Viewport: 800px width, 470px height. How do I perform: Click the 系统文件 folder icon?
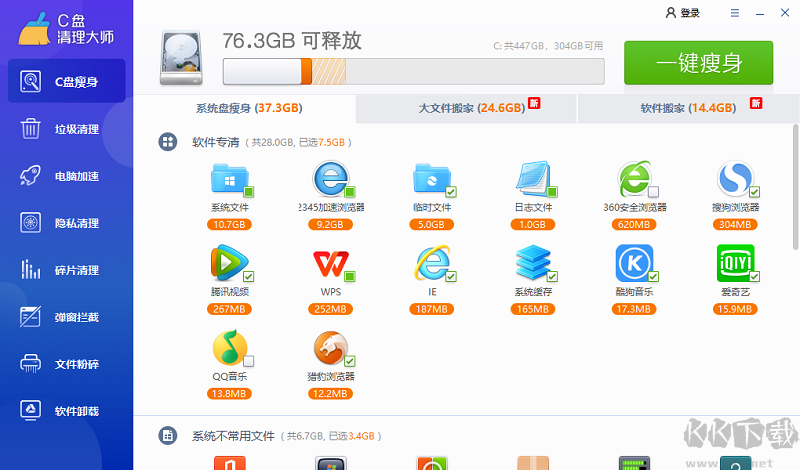(x=230, y=179)
